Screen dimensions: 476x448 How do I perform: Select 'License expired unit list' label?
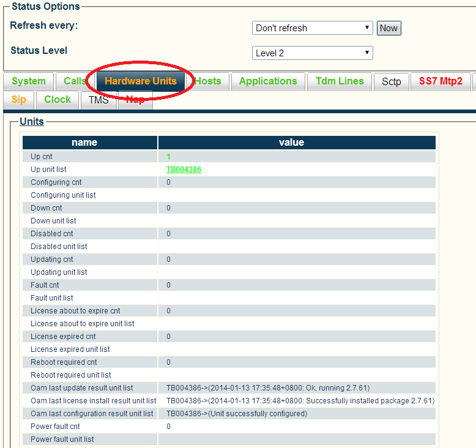[x=70, y=349]
